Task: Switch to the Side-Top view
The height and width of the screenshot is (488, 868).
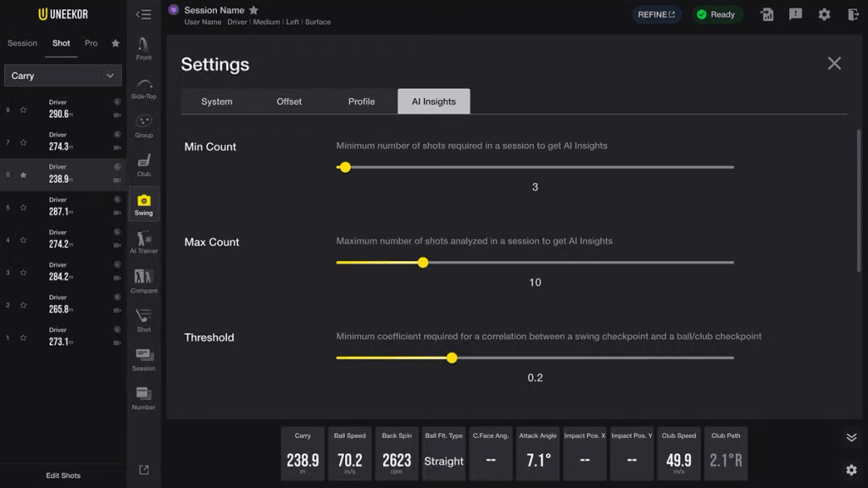Action: tap(143, 88)
